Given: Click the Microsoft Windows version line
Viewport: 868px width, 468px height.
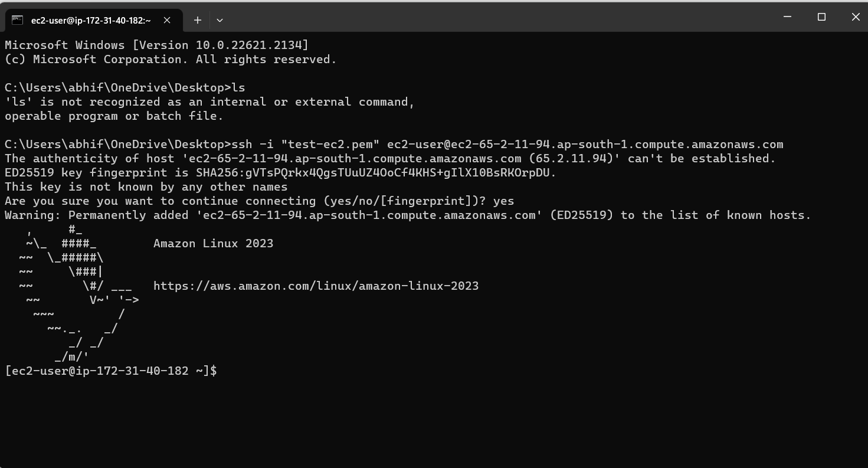Looking at the screenshot, I should point(156,45).
